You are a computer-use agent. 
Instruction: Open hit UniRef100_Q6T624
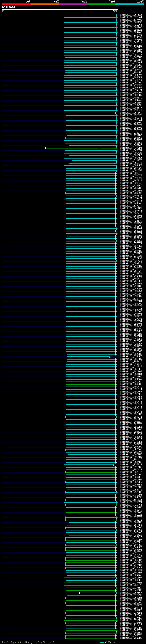[131, 15]
